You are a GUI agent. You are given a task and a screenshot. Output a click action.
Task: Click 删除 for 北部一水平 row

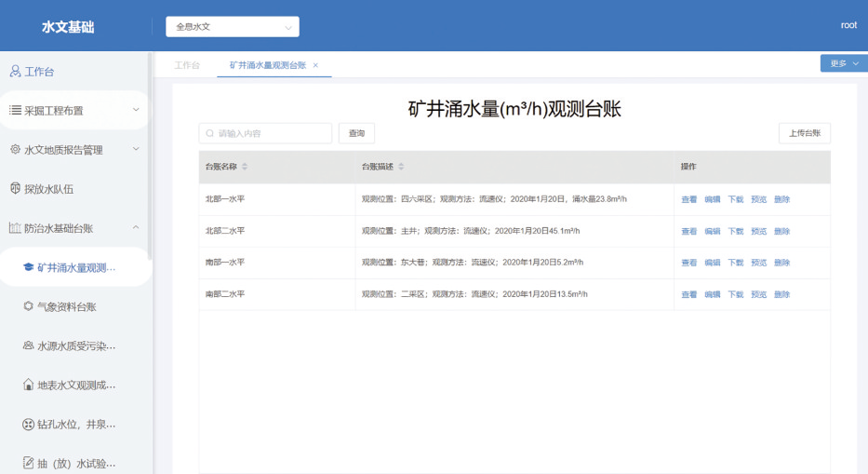(x=781, y=199)
